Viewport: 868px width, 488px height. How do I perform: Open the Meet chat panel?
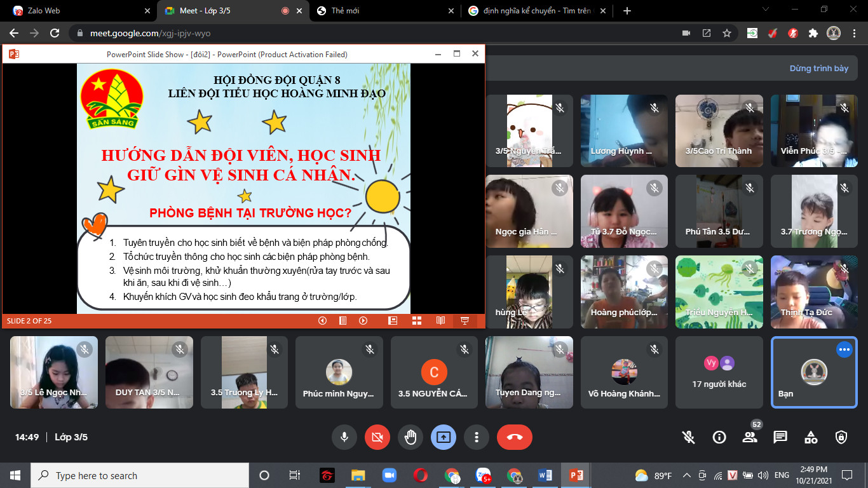coord(780,437)
